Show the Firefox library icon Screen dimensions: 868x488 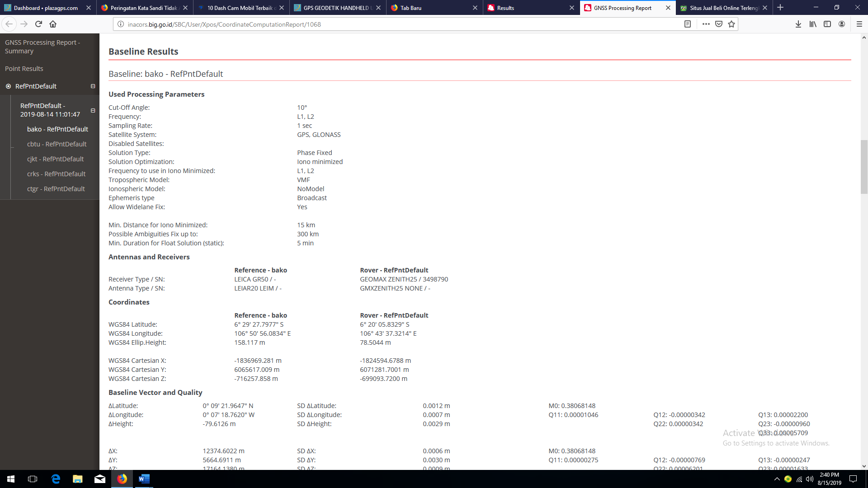(813, 24)
